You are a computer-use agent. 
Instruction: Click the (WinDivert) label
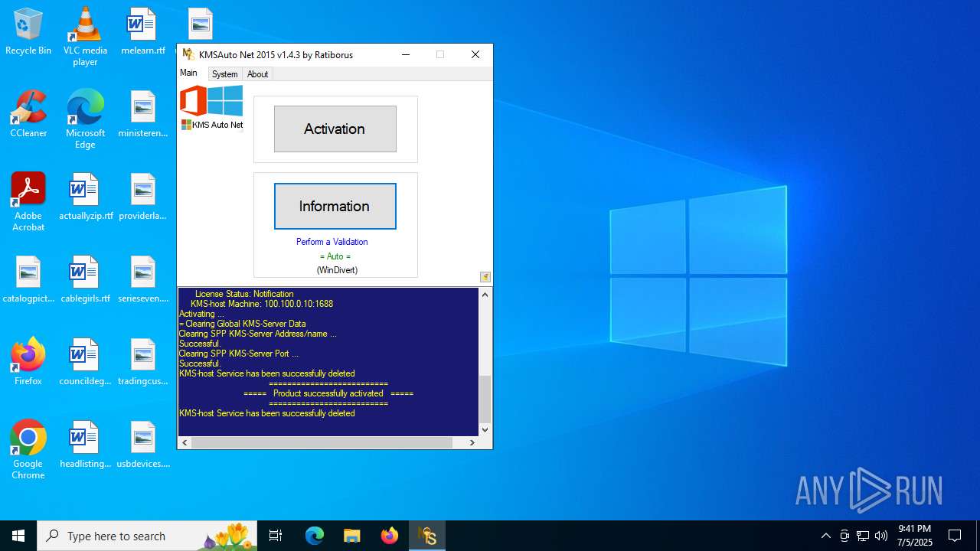[337, 270]
